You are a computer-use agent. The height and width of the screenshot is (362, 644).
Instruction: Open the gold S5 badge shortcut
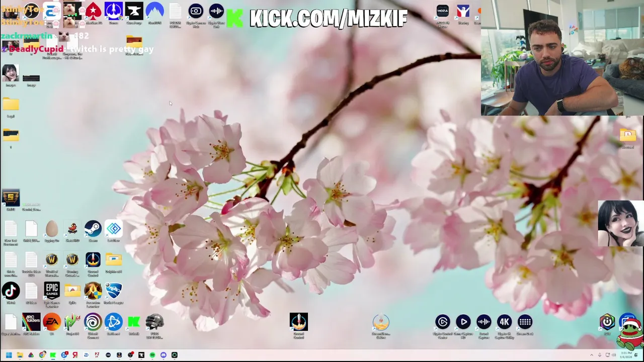tap(11, 198)
